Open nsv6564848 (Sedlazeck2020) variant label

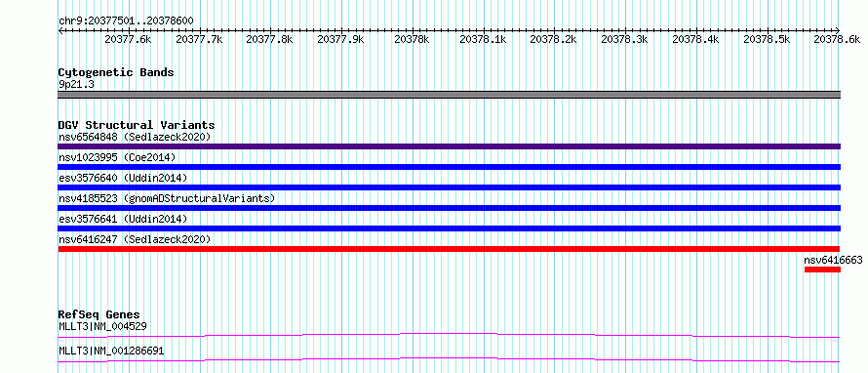pos(135,137)
